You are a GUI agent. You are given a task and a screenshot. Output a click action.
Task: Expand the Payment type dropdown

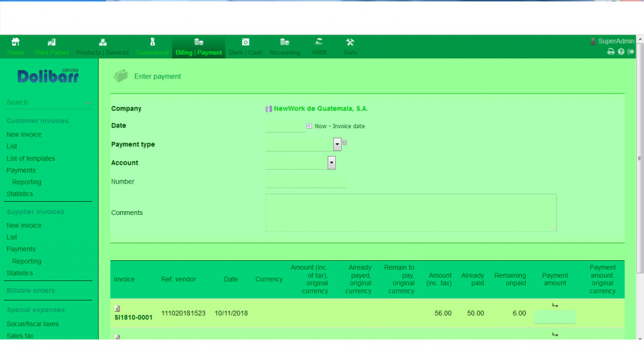pos(337,145)
